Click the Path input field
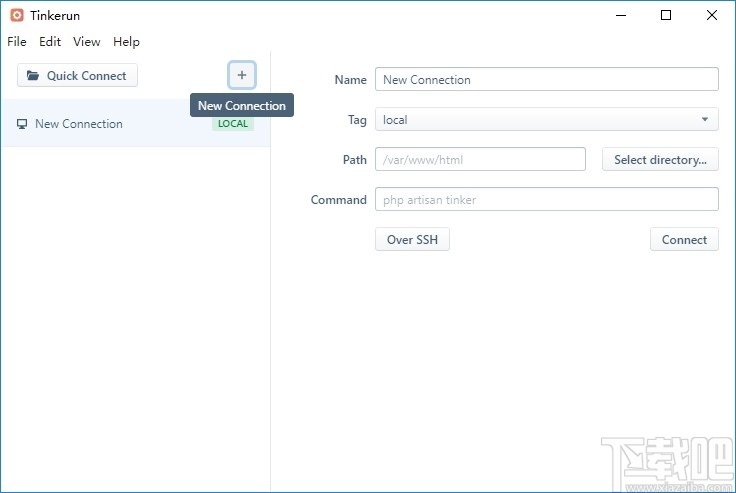The image size is (736, 493). tap(480, 159)
